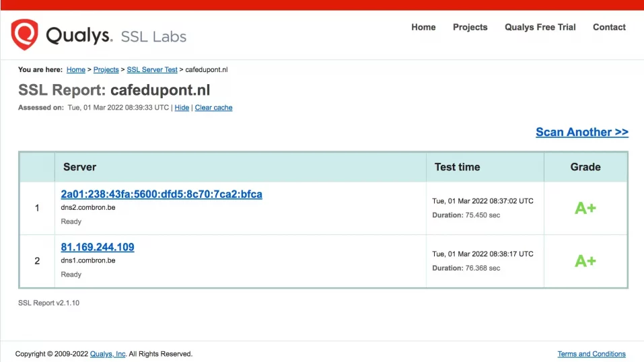Open Qualys Free Trial in top navigation
The image size is (644, 362).
coord(540,27)
